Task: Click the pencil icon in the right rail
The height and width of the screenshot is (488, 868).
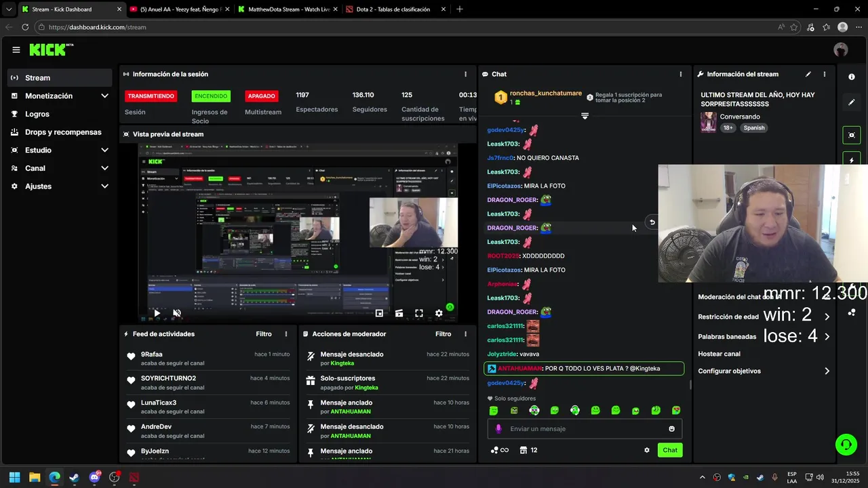Action: point(852,102)
